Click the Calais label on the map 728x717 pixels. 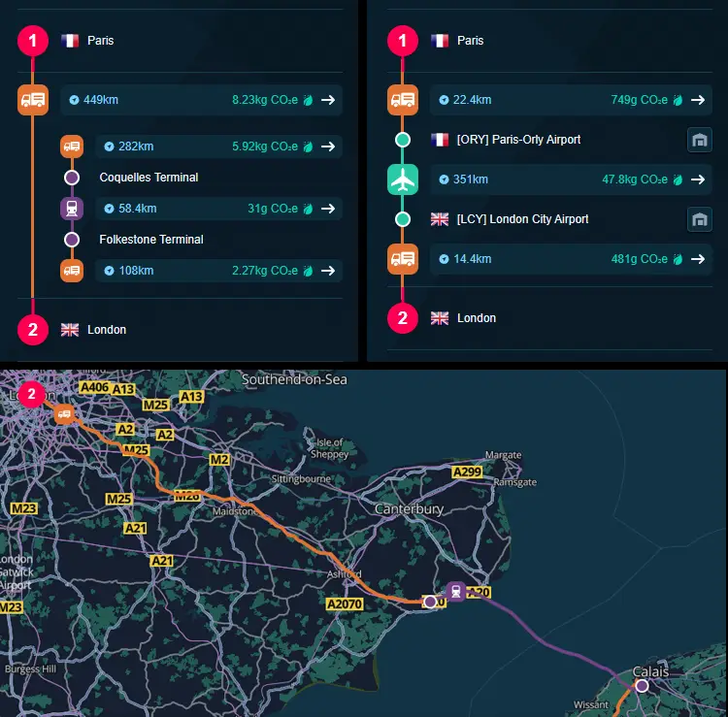click(651, 671)
